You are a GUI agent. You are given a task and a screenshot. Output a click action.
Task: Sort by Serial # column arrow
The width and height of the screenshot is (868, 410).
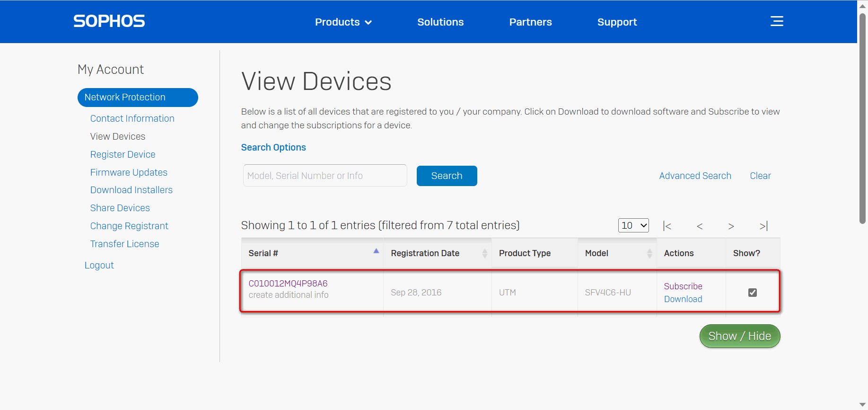coord(376,251)
